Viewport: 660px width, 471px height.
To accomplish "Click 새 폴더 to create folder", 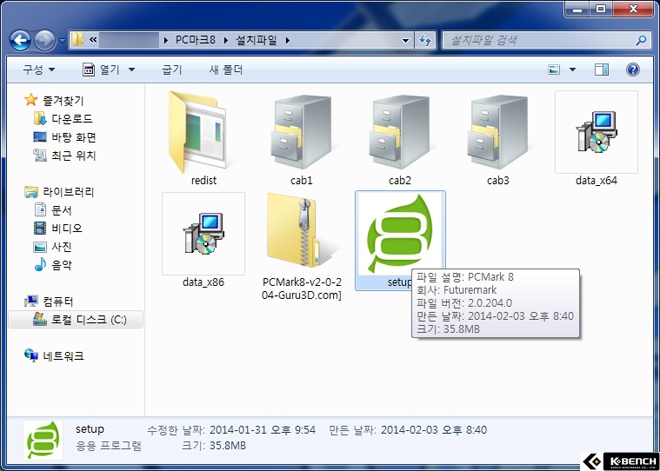I will coord(226,69).
